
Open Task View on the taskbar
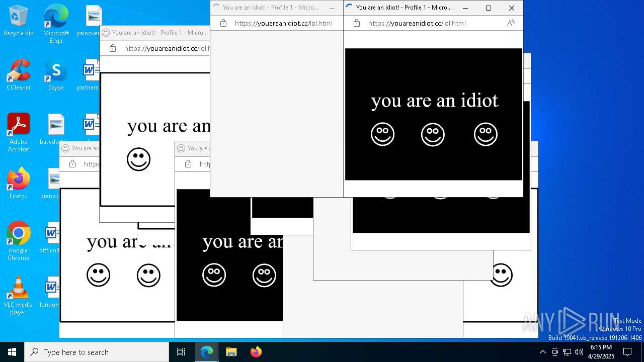[x=181, y=352]
